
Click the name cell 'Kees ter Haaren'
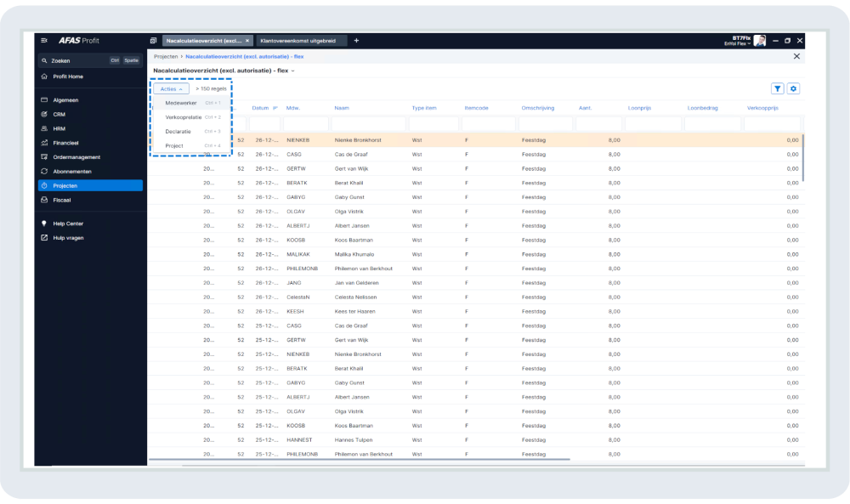[x=355, y=312]
